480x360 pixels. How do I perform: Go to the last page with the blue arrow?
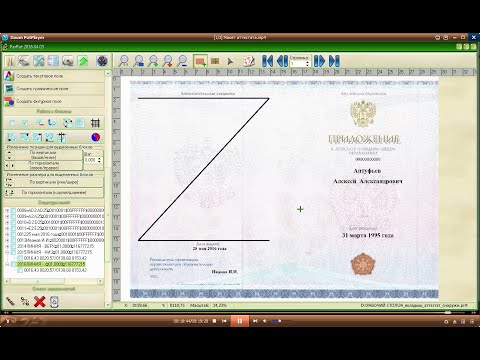click(x=334, y=61)
